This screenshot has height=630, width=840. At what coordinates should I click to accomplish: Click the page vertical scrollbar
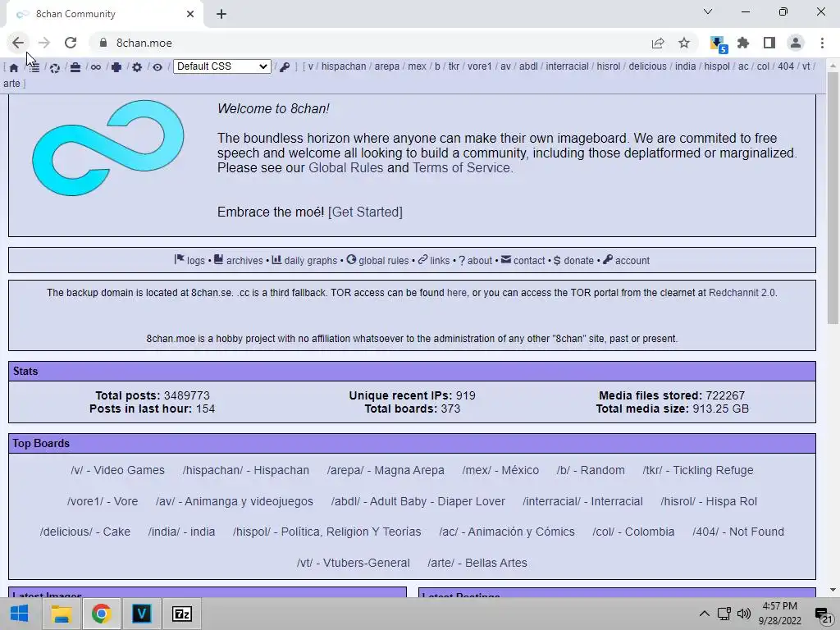tap(833, 199)
